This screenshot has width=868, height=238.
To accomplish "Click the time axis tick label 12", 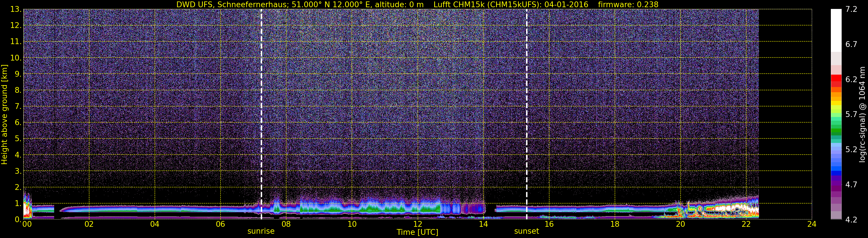I will (417, 224).
